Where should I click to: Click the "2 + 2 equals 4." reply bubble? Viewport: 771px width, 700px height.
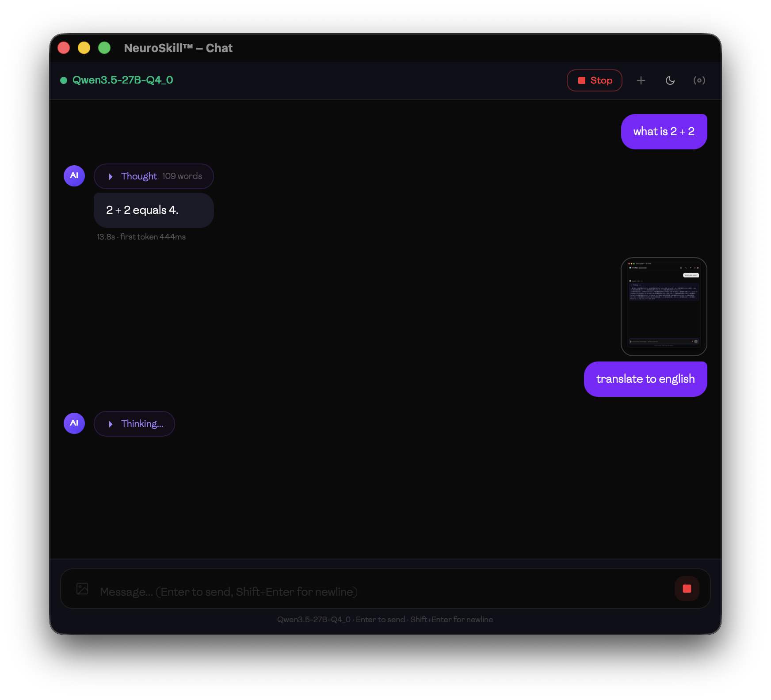pyautogui.click(x=153, y=210)
